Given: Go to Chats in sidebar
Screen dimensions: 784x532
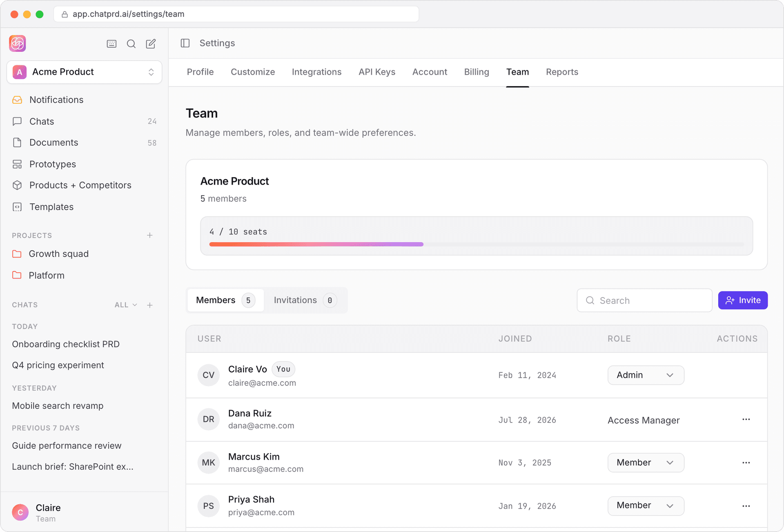Looking at the screenshot, I should pyautogui.click(x=84, y=121).
